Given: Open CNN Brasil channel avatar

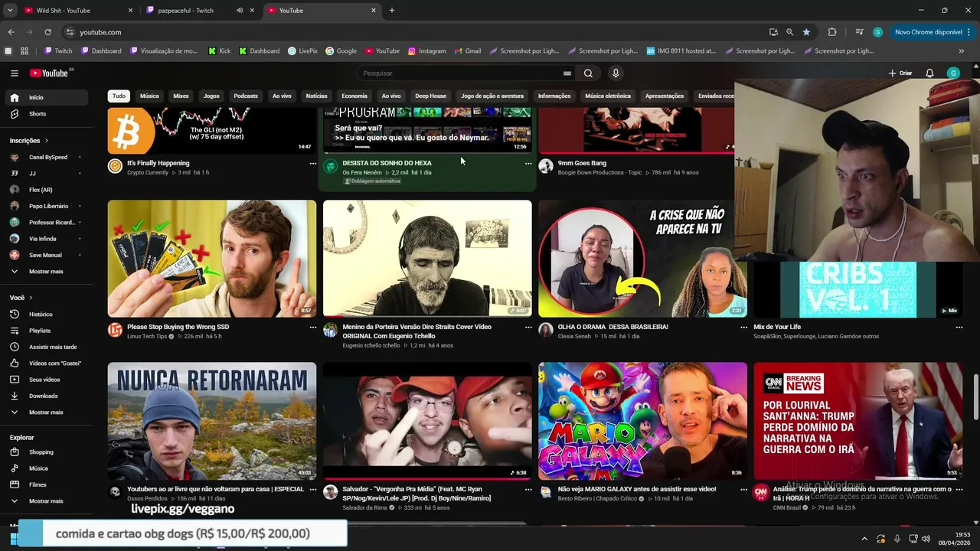Looking at the screenshot, I should tap(760, 492).
